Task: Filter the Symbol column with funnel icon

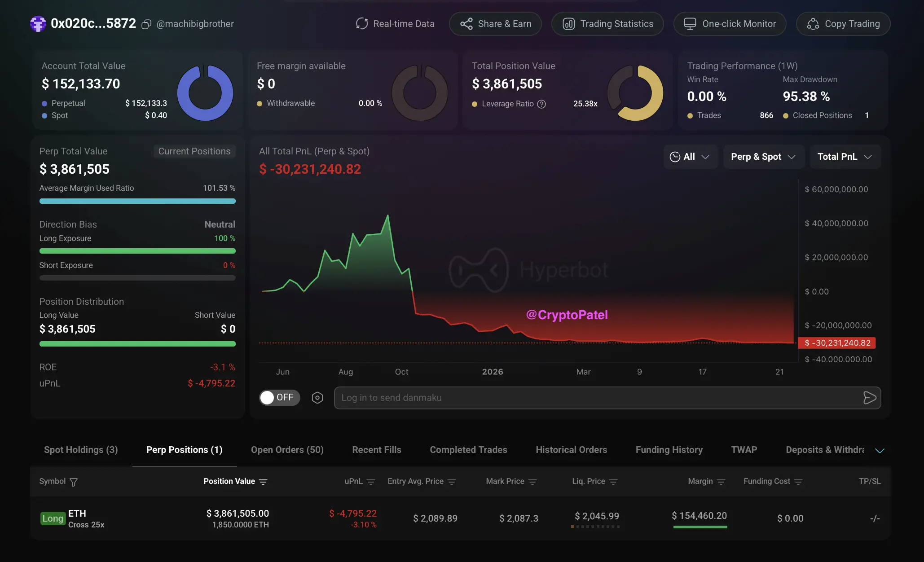Action: coord(74,482)
